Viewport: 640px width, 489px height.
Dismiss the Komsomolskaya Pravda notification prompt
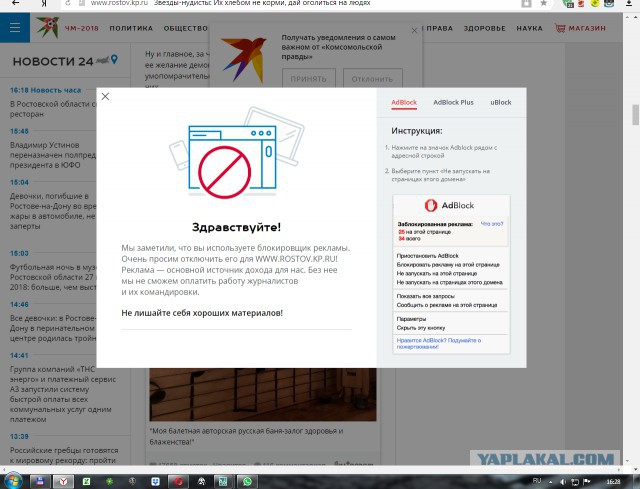coord(414,31)
